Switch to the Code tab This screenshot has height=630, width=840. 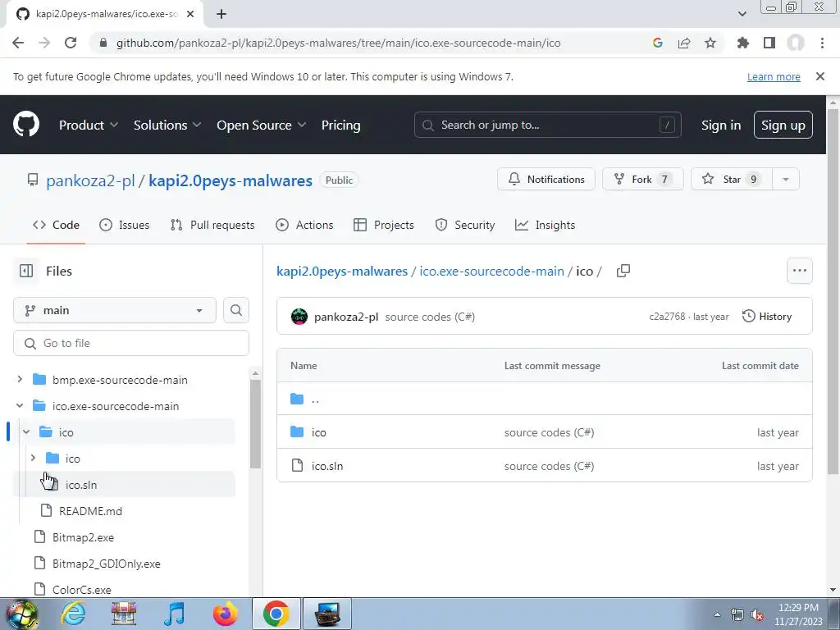pos(57,225)
